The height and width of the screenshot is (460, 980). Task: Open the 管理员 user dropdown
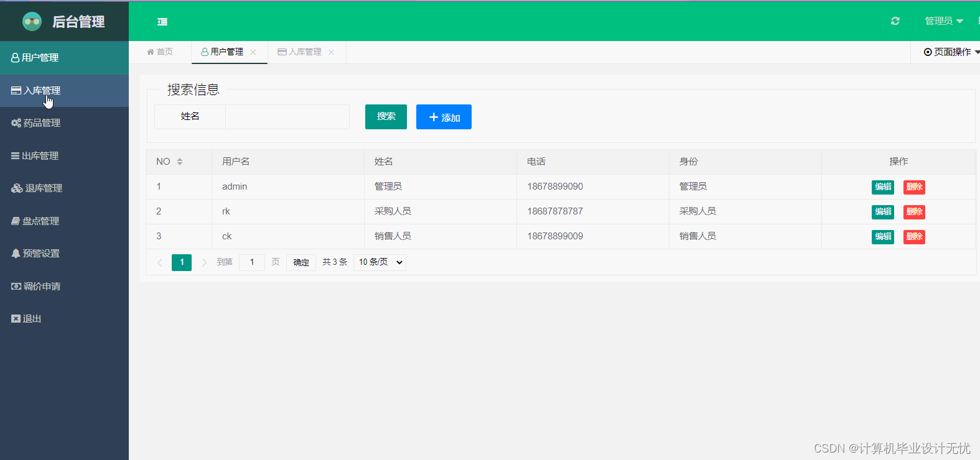click(943, 21)
